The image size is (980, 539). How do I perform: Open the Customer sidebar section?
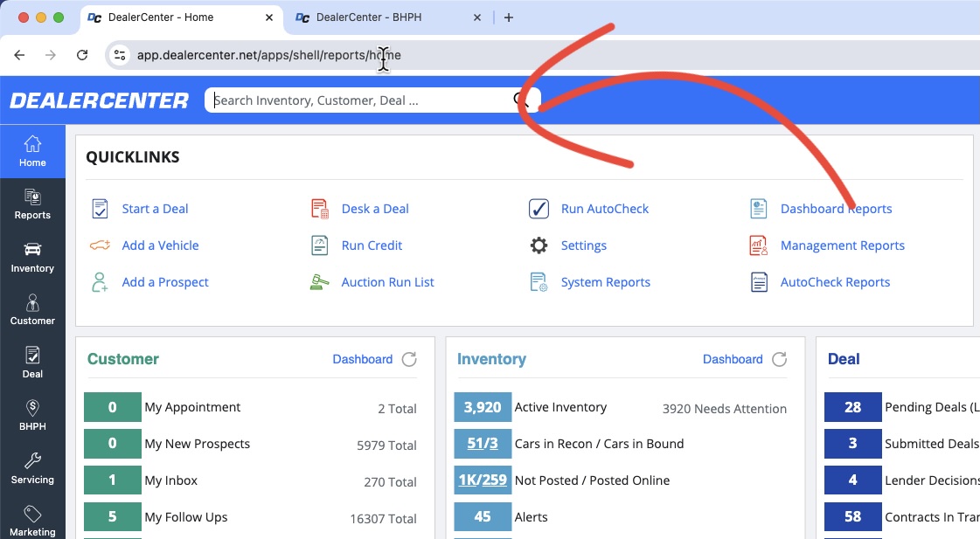tap(32, 310)
